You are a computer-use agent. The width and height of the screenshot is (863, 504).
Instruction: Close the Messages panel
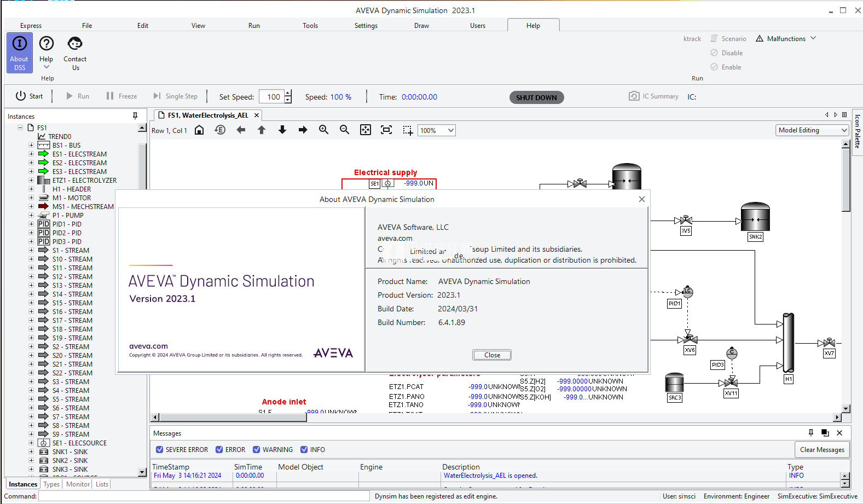coord(839,432)
